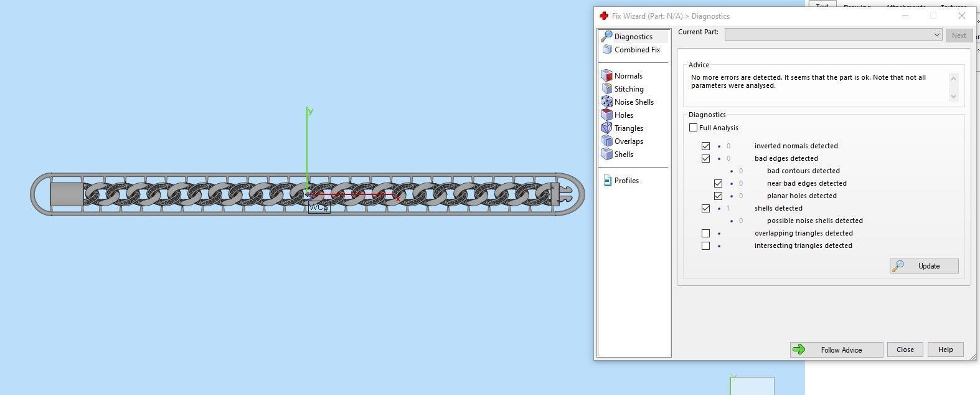This screenshot has width=980, height=395.
Task: Click the Follow Advice button
Action: [x=836, y=350]
